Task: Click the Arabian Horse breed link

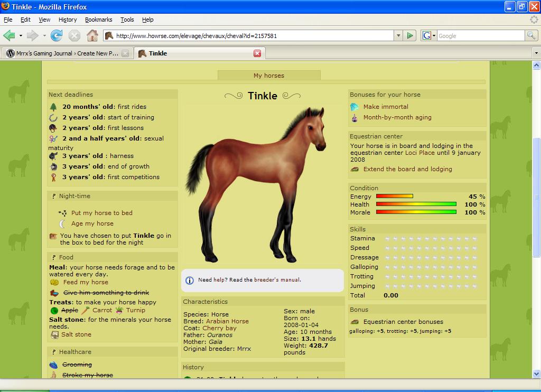Action: (x=227, y=321)
